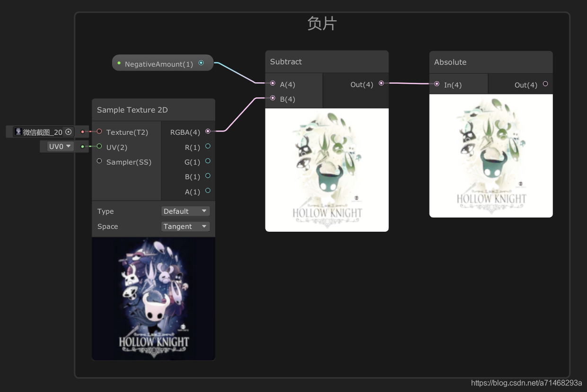Click the R(1) output port

[x=208, y=147]
